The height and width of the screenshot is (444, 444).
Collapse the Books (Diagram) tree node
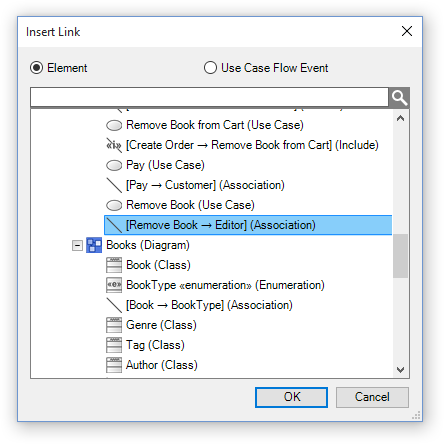(77, 246)
